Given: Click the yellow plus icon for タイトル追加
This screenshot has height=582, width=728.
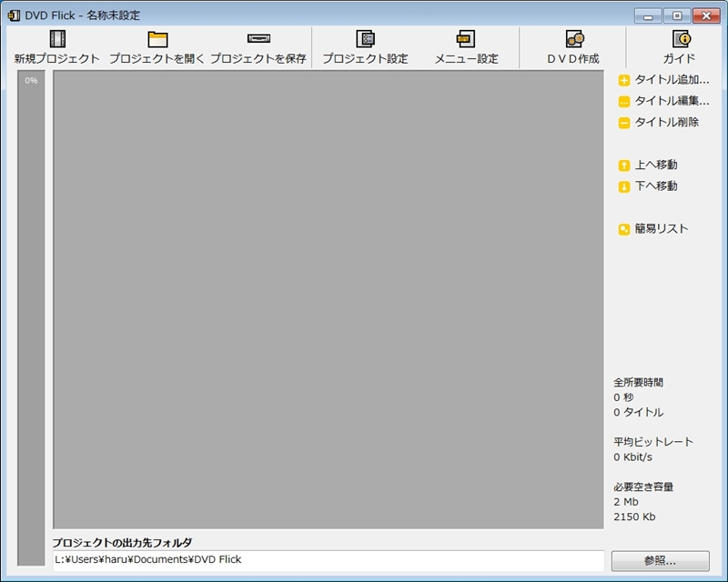Looking at the screenshot, I should click(x=624, y=80).
